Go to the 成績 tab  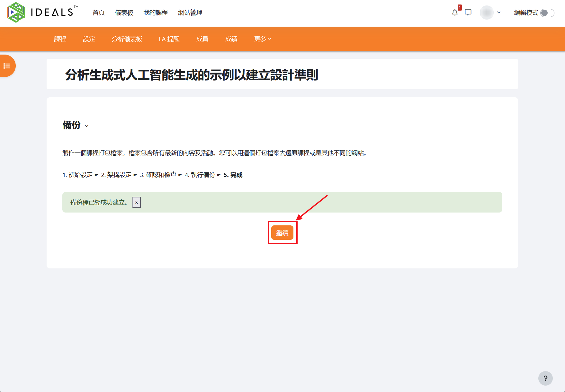(x=231, y=39)
